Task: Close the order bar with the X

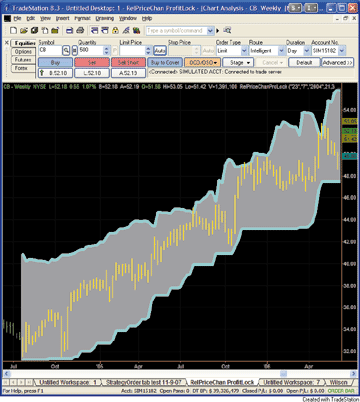Action: [x=6, y=43]
